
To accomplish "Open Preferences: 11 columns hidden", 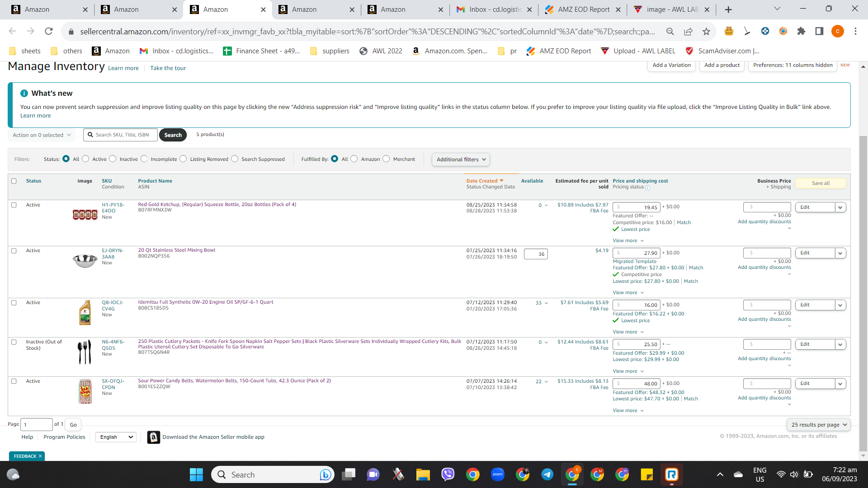I will pos(793,65).
